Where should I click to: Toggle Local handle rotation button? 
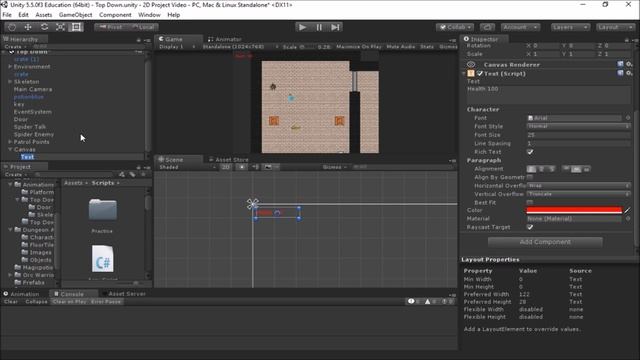[x=143, y=27]
